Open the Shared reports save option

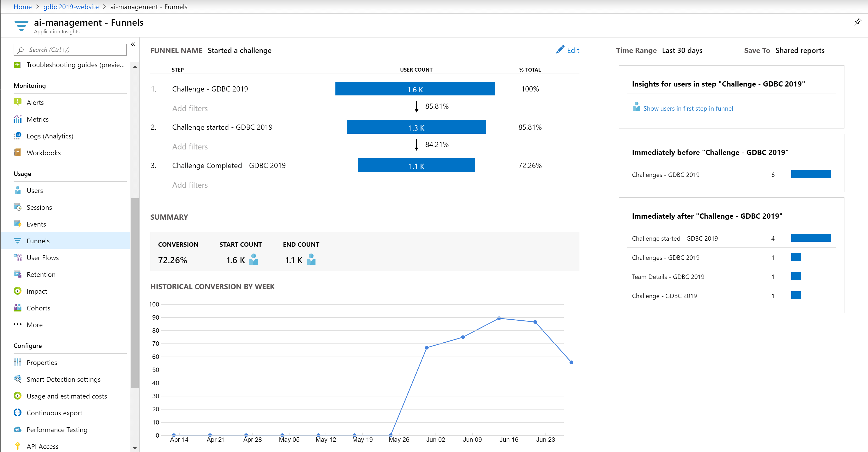pos(800,51)
